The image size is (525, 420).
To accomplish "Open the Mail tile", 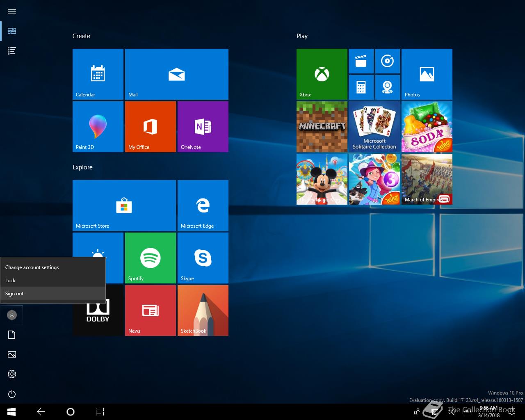I will 177,74.
